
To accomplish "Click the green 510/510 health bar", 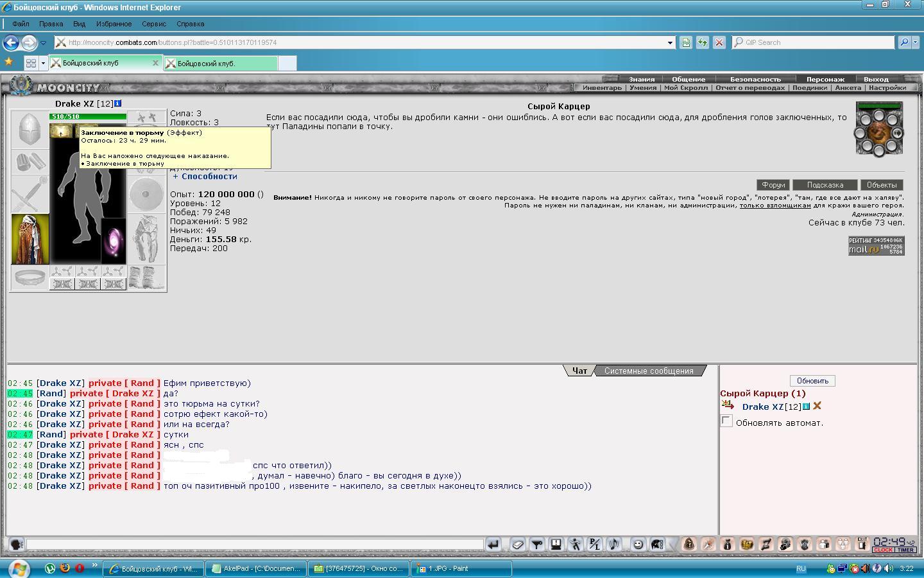I will coord(88,116).
